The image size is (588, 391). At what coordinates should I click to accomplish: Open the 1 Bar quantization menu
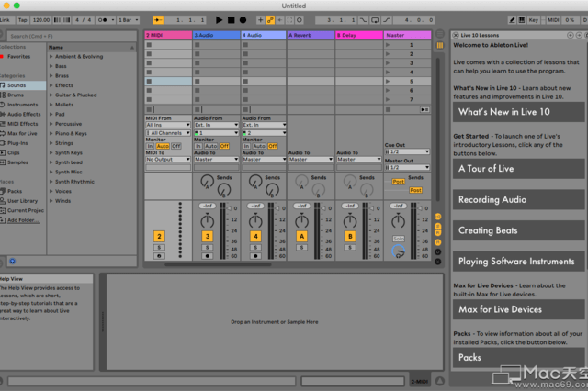click(129, 20)
